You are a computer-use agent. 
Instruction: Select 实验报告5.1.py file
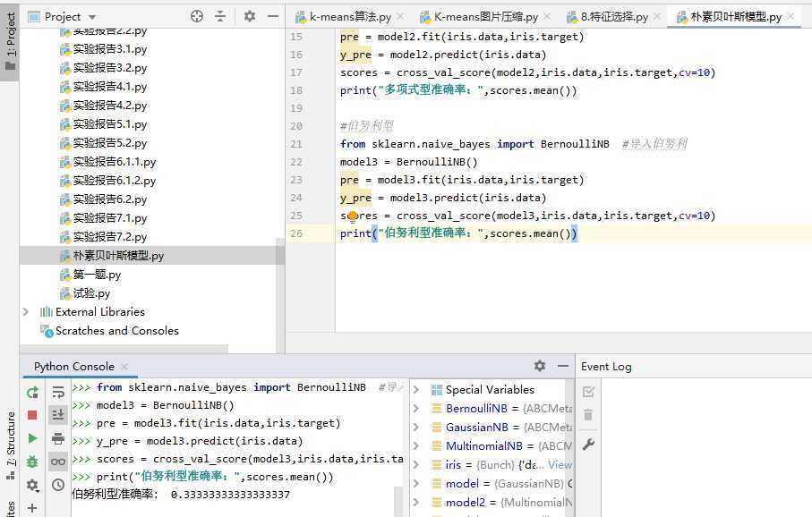coord(110,124)
